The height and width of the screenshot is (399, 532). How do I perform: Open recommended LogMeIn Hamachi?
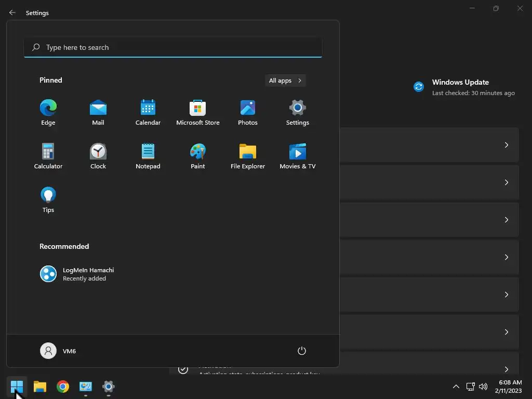(x=77, y=274)
